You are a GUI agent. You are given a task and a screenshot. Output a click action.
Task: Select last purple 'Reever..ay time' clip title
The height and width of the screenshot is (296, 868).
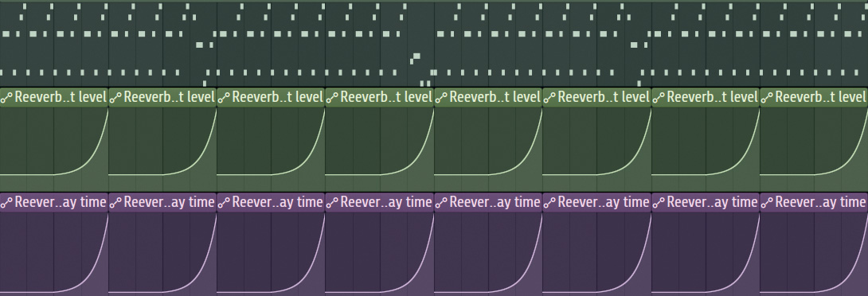tap(821, 202)
